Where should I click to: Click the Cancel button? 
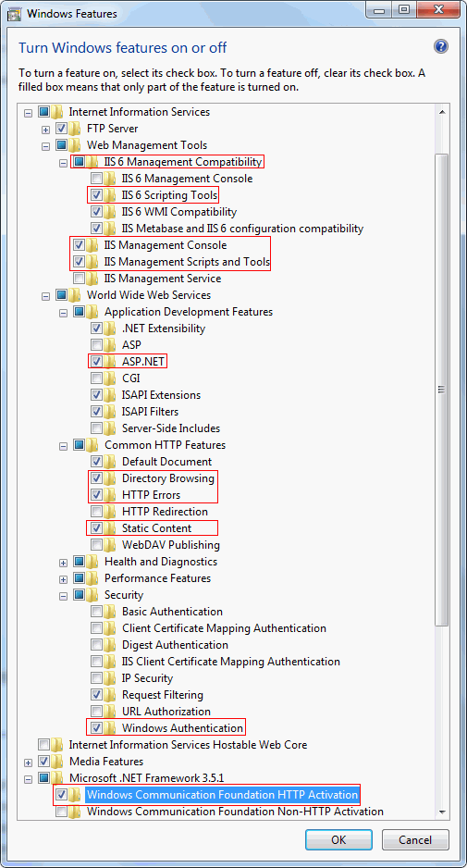[415, 839]
